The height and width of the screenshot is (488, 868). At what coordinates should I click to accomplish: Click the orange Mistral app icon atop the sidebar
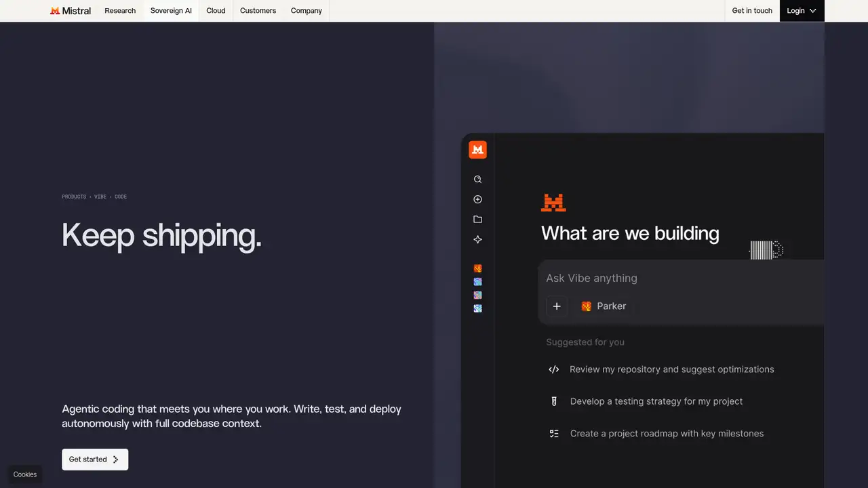478,150
